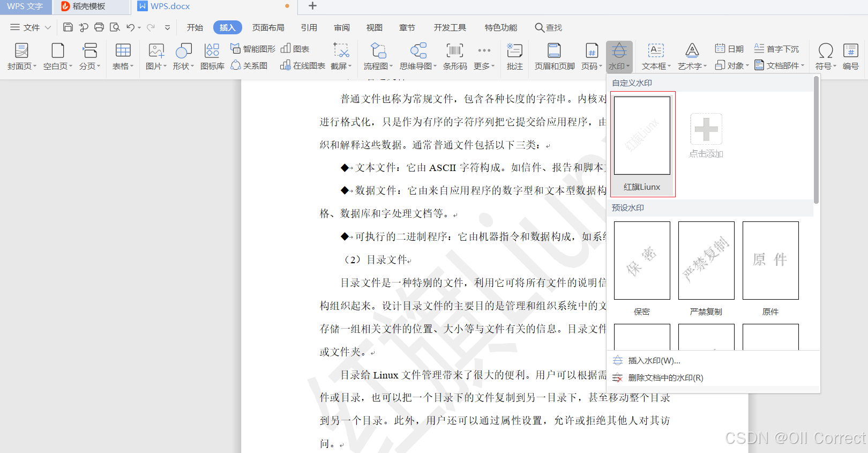Insert a text box (文本框)
Viewport: 868px width, 453px height.
[x=656, y=57]
